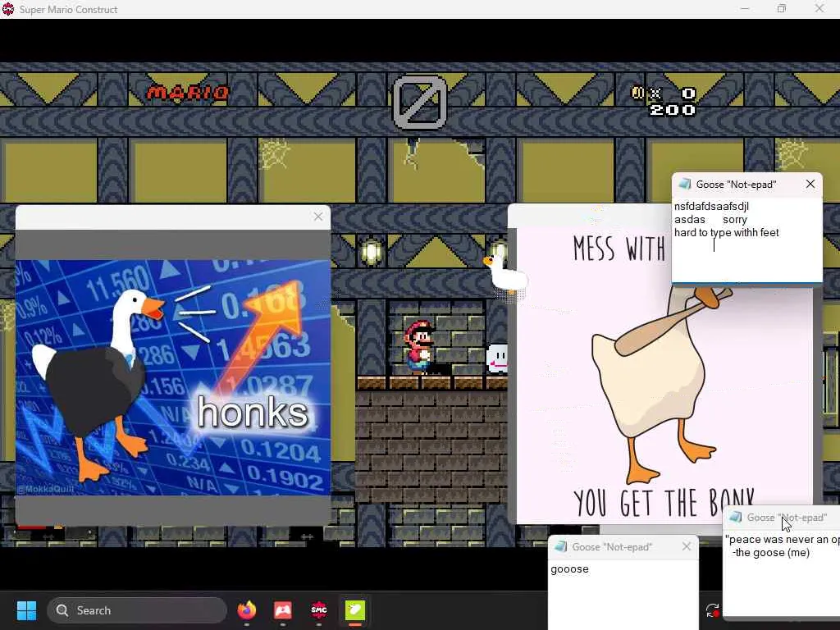Click the honks goose meme image
Image resolution: width=840 pixels, height=630 pixels.
point(172,377)
